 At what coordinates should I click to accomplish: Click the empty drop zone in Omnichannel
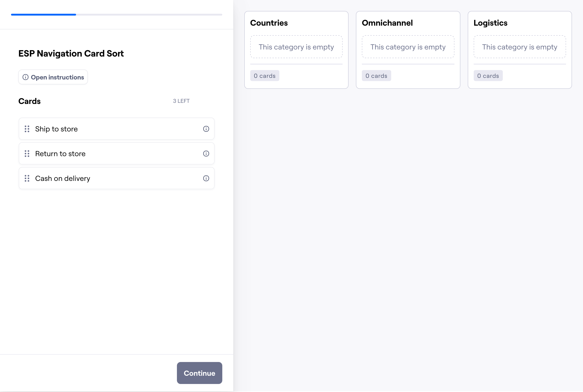pyautogui.click(x=408, y=47)
